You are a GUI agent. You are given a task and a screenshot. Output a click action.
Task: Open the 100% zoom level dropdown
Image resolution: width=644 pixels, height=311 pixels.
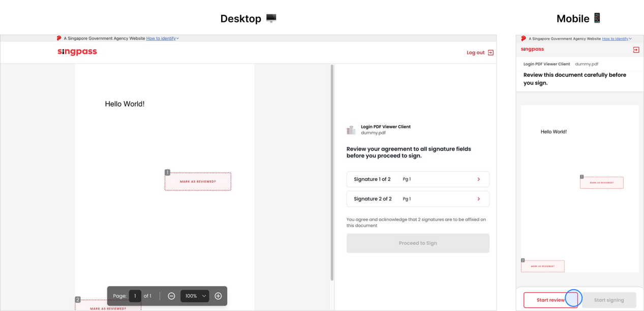[195, 296]
